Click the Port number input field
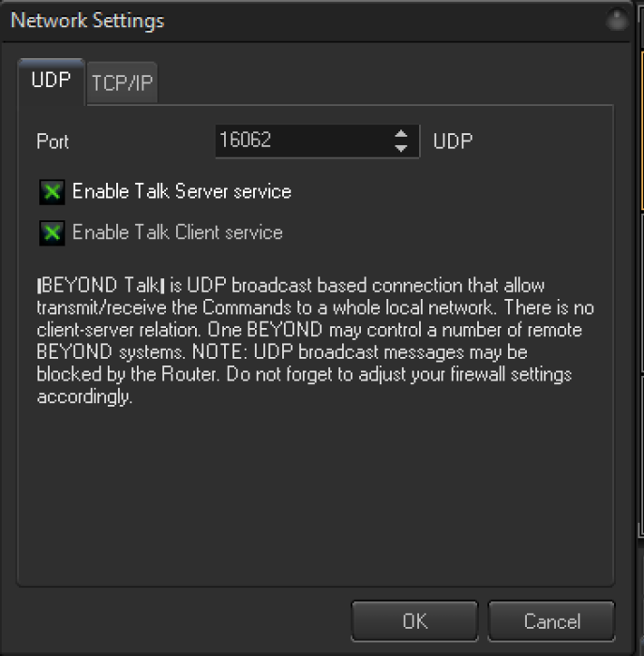Viewport: 644px width, 656px height. pos(302,142)
